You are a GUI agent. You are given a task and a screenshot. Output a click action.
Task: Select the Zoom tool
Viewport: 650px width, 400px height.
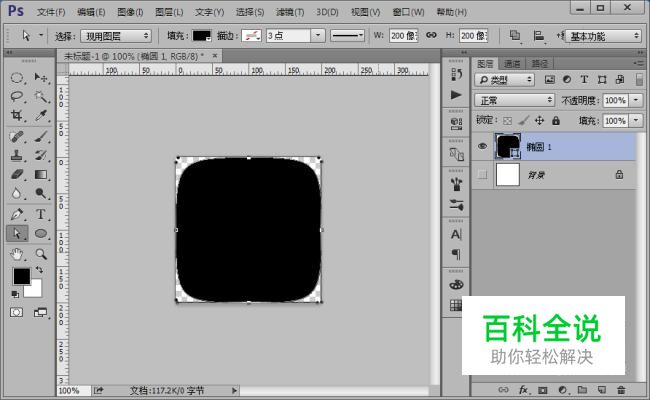pyautogui.click(x=41, y=254)
